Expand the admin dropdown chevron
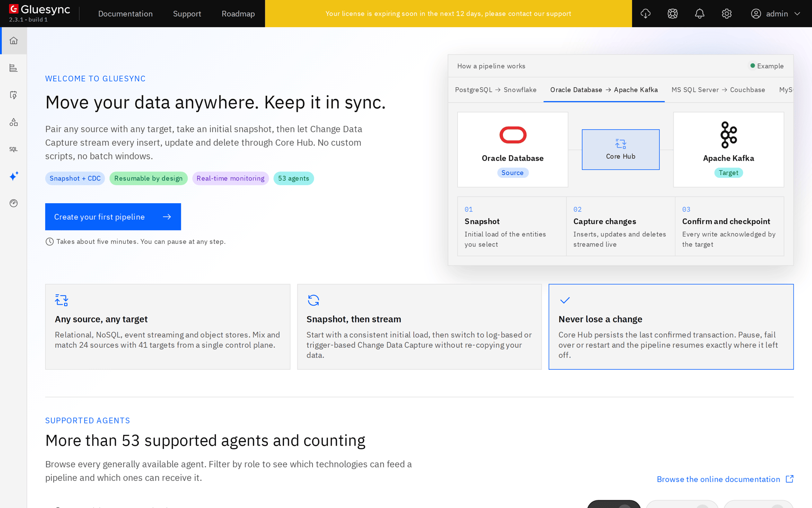 pos(797,14)
